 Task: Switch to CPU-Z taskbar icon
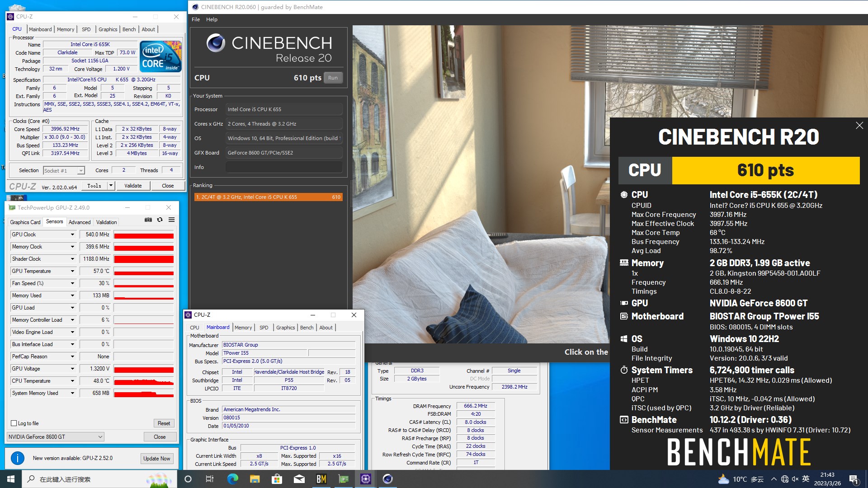[365, 479]
